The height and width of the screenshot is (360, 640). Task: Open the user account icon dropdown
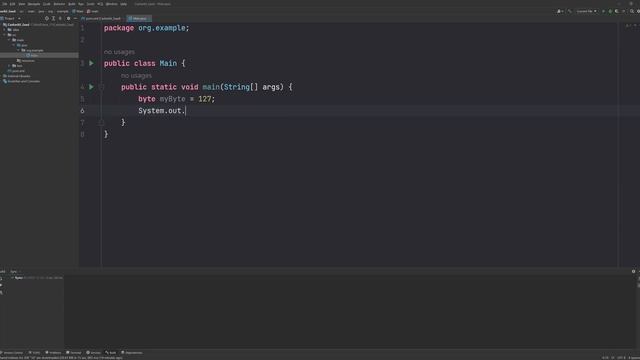point(560,11)
